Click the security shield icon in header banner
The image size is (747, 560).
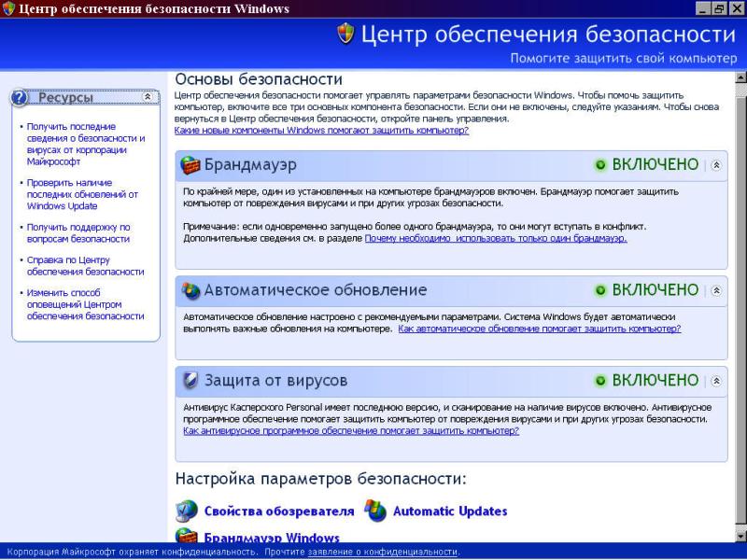pos(345,34)
